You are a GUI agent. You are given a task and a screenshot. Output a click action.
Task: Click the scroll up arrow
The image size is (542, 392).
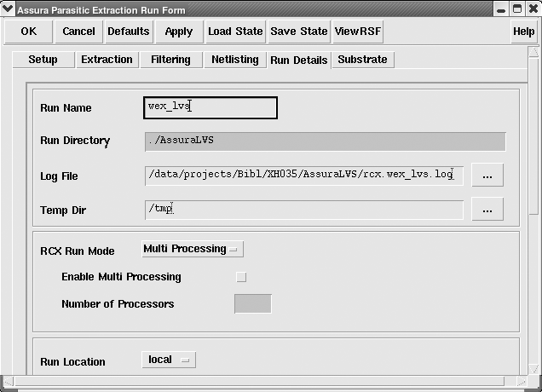click(533, 52)
